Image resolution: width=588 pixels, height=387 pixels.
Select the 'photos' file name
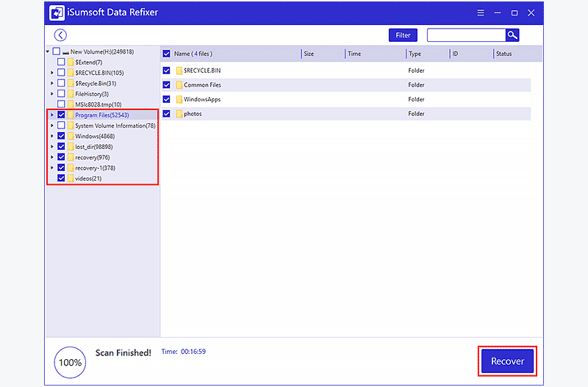click(193, 114)
